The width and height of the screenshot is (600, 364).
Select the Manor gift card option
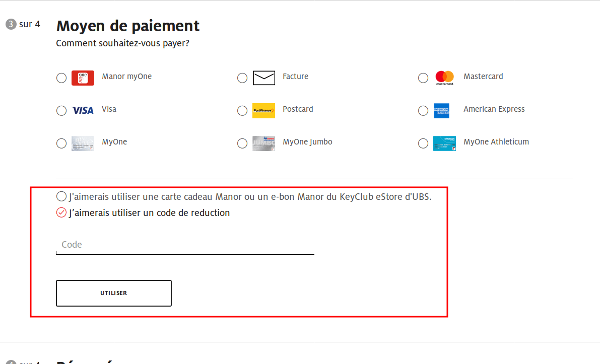click(x=61, y=196)
